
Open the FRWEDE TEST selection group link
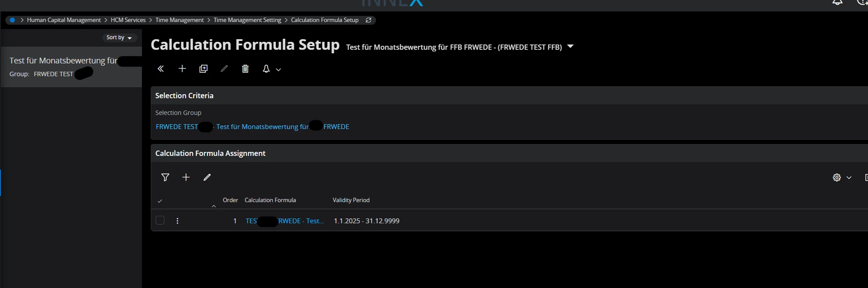pos(253,127)
